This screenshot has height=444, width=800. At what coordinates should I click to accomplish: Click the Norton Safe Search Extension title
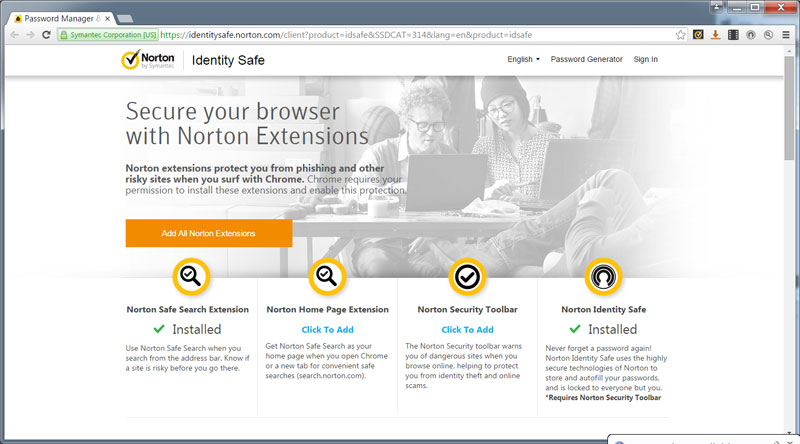click(x=188, y=309)
